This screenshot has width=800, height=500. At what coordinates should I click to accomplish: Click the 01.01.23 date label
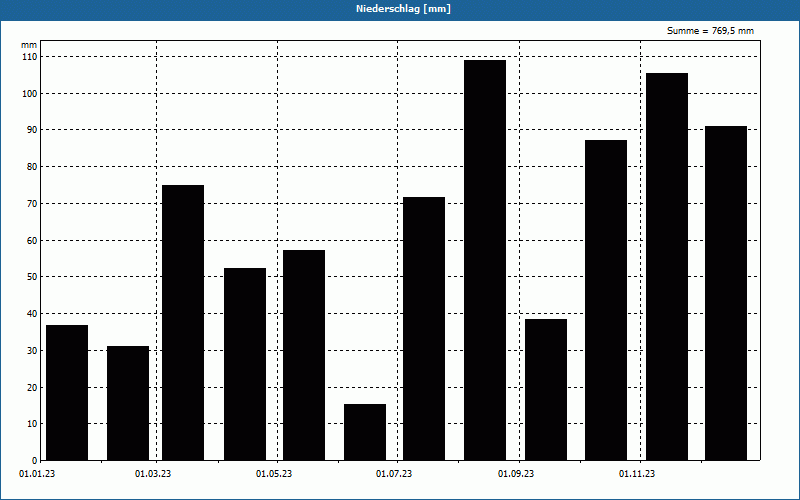click(37, 474)
